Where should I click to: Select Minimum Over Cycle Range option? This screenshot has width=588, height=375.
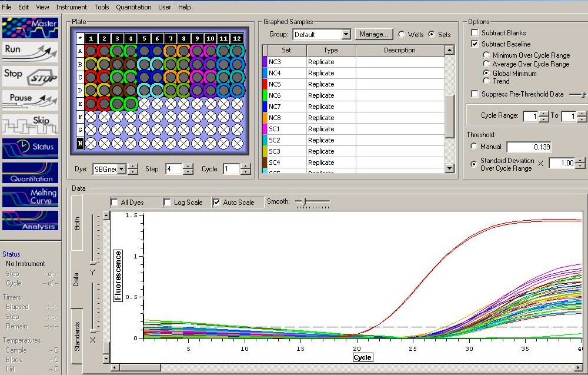486,55
